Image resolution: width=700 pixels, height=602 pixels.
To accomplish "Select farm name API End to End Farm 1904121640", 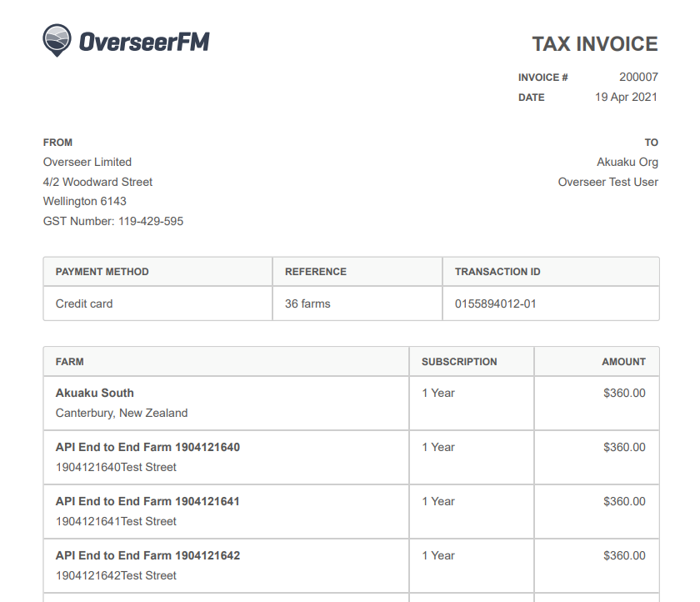I will tap(147, 447).
